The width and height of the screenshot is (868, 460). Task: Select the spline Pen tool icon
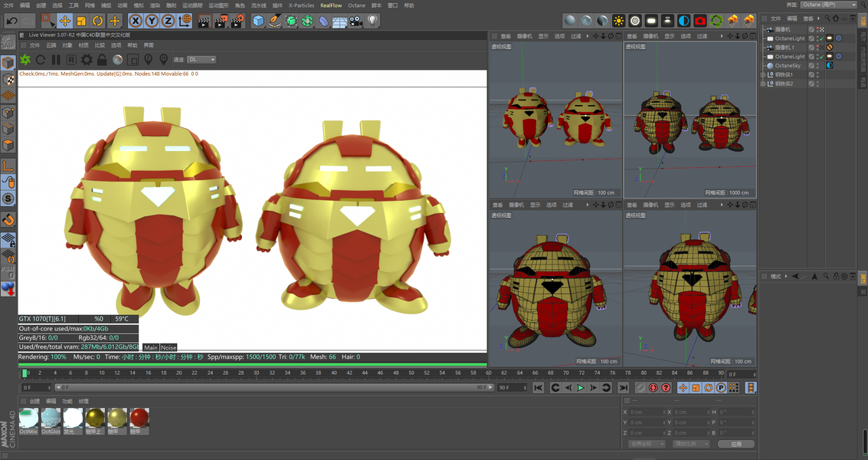[274, 21]
